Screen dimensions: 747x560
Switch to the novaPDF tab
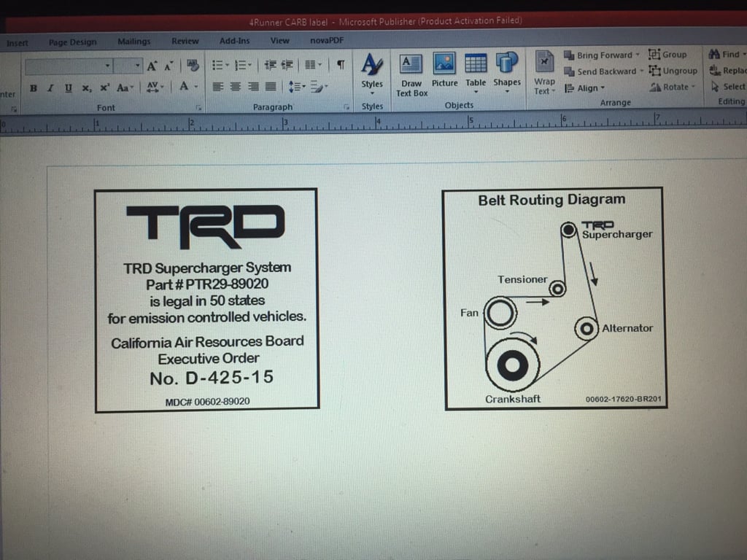(327, 41)
